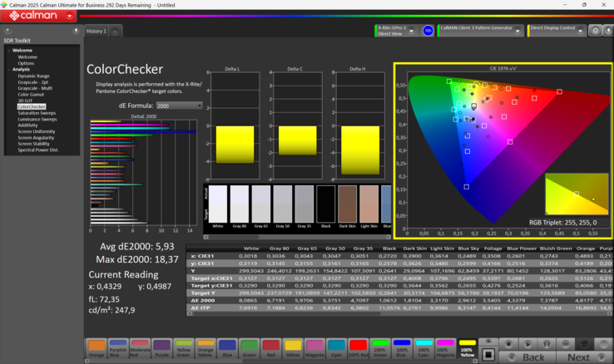Click the refresh loop icon
The image size is (614, 364).
point(584,344)
